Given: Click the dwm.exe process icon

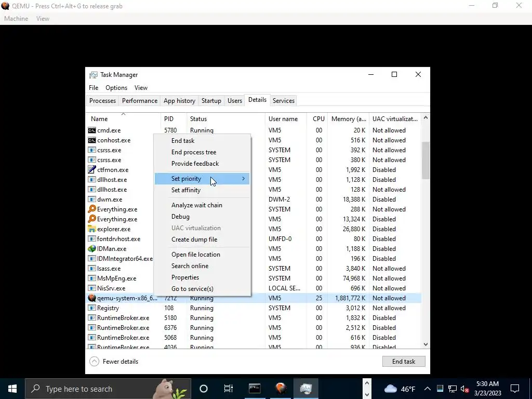Looking at the screenshot, I should pyautogui.click(x=91, y=199).
